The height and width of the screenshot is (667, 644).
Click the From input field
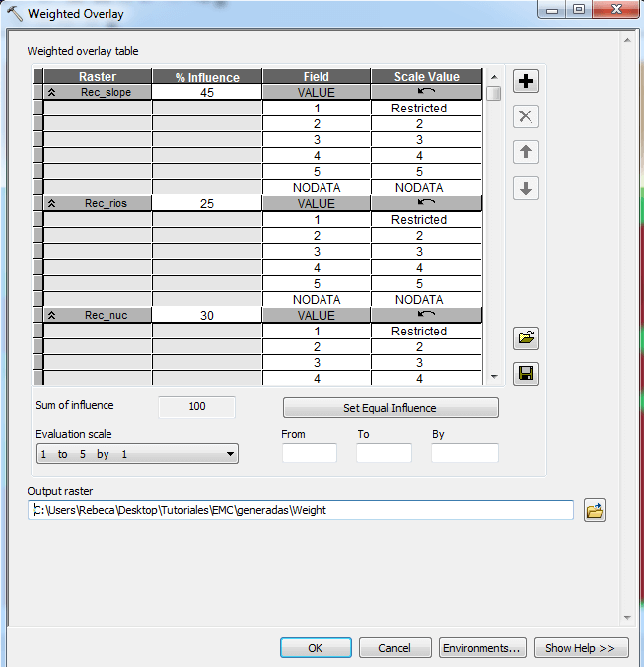click(x=309, y=454)
